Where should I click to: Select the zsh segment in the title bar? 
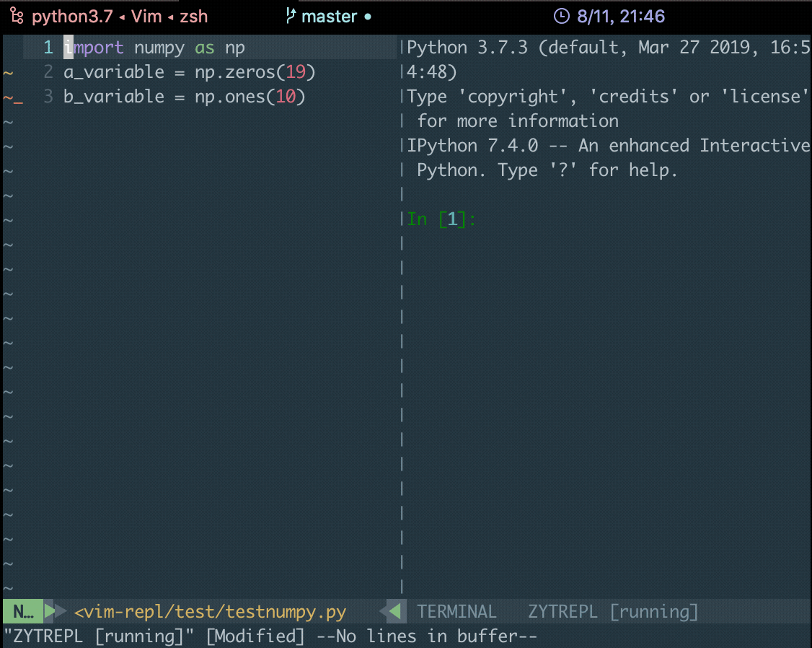tap(194, 17)
